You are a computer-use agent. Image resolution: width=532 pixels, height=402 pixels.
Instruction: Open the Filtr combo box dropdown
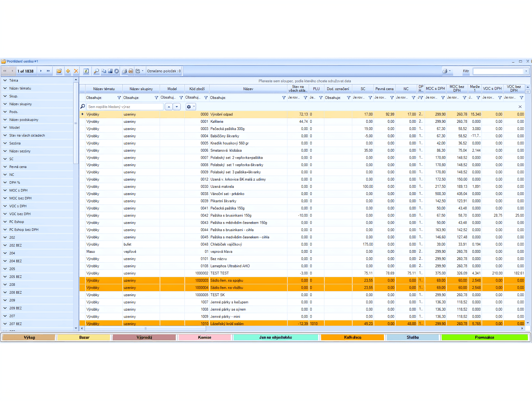(x=526, y=71)
